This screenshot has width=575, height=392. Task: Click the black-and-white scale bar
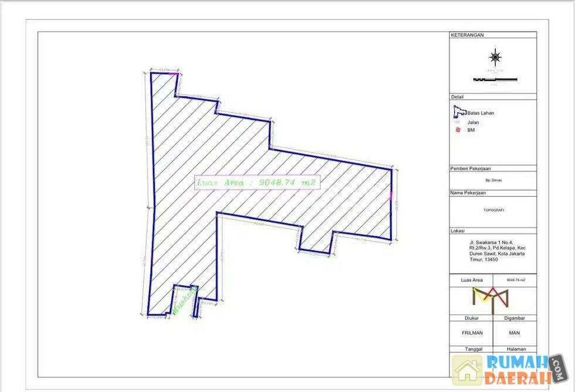[x=494, y=79]
